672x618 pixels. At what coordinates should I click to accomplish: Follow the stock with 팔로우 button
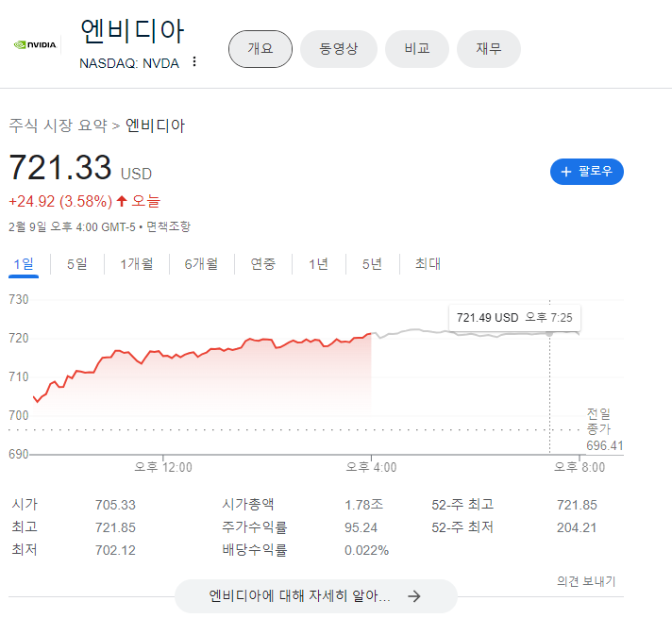587,172
